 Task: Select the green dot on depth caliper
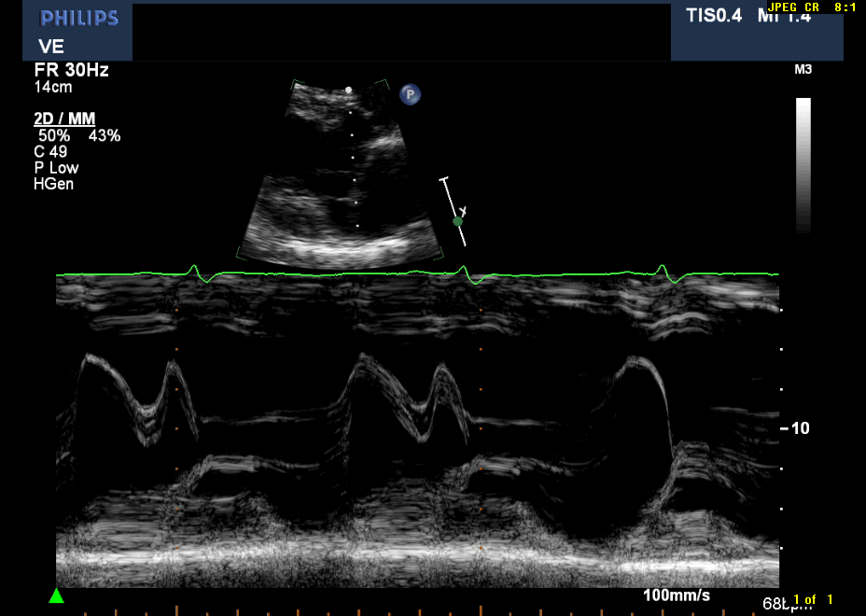[x=457, y=221]
